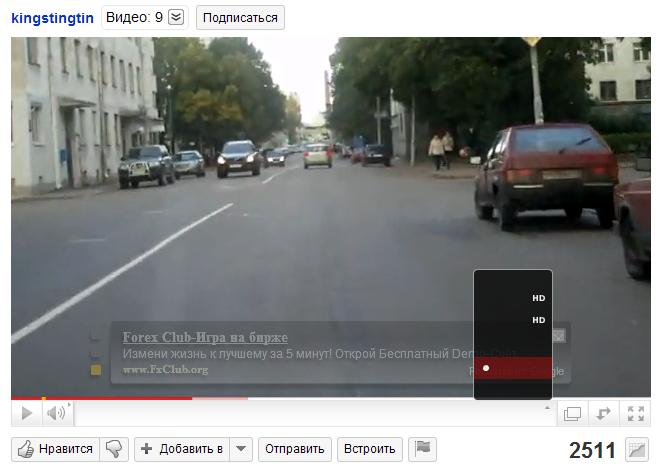Mute the video with the speaker icon
Screen dimensions: 665x467
coord(56,413)
